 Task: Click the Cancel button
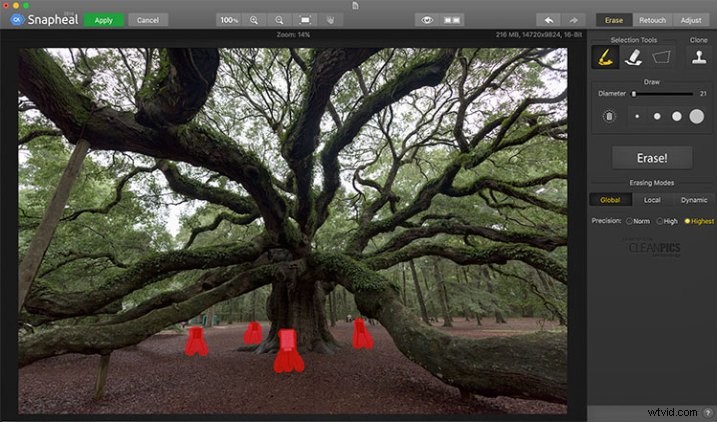pos(148,20)
